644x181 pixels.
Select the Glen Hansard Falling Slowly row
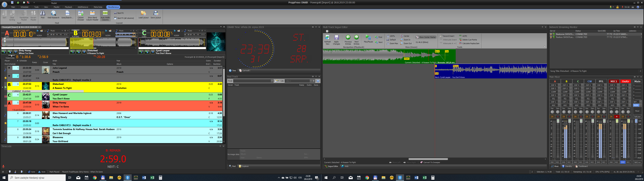[x=115, y=115]
